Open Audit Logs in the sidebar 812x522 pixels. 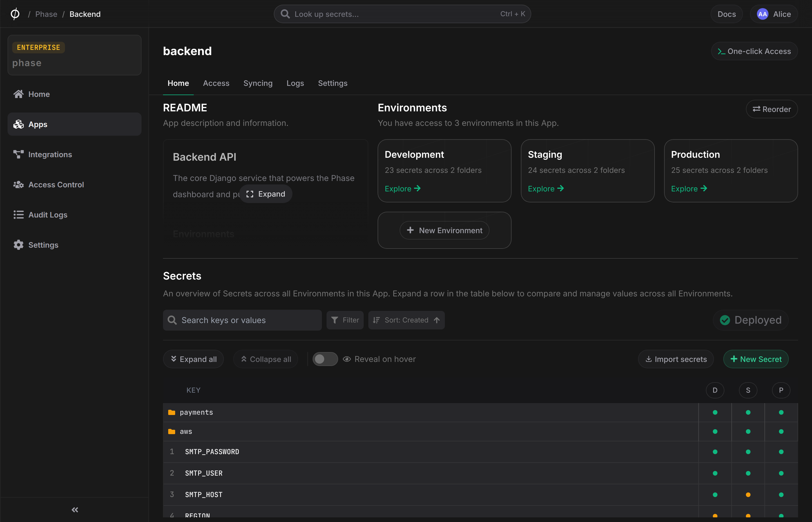coord(74,215)
